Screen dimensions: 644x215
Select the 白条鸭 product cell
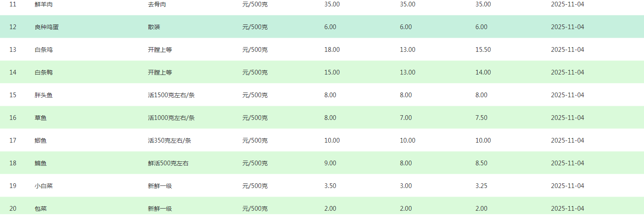point(44,72)
